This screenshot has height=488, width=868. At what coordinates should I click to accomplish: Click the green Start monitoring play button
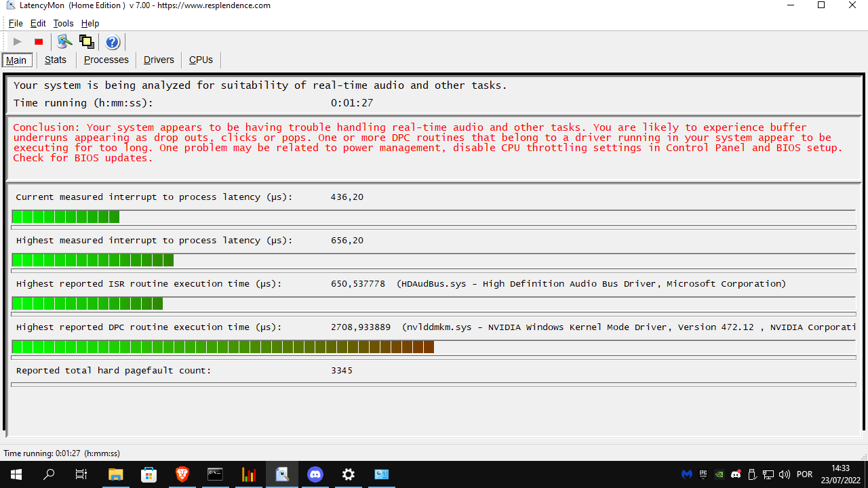pyautogui.click(x=18, y=42)
